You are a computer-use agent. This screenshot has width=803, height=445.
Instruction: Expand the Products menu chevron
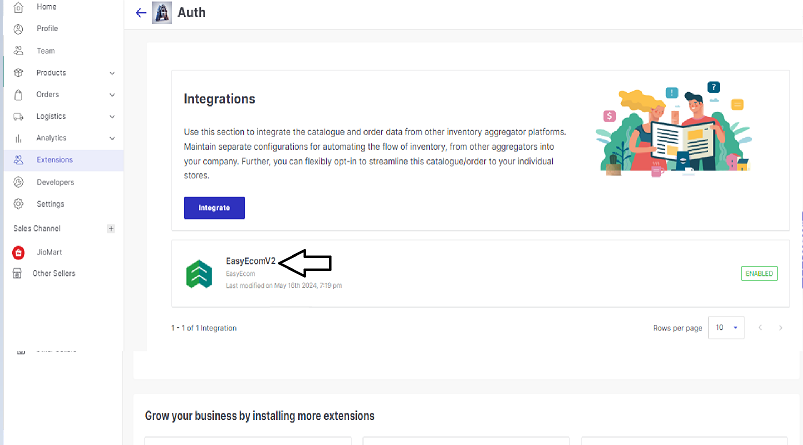click(112, 73)
